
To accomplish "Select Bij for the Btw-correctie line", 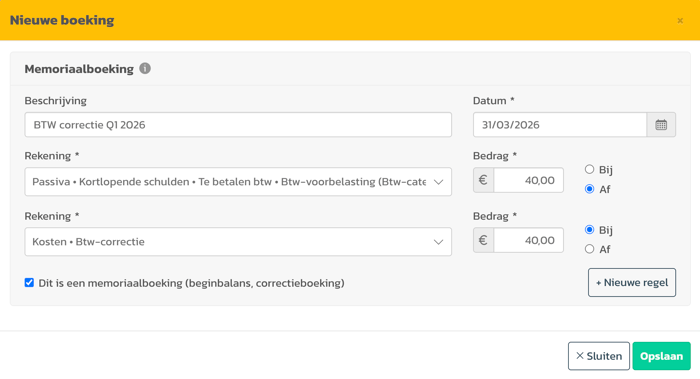I will click(589, 229).
